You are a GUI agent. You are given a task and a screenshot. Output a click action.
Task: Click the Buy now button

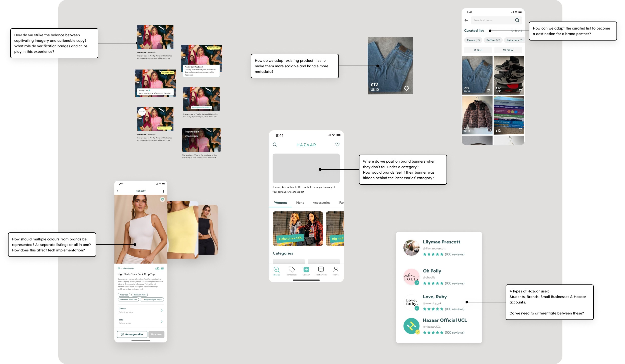[156, 334]
